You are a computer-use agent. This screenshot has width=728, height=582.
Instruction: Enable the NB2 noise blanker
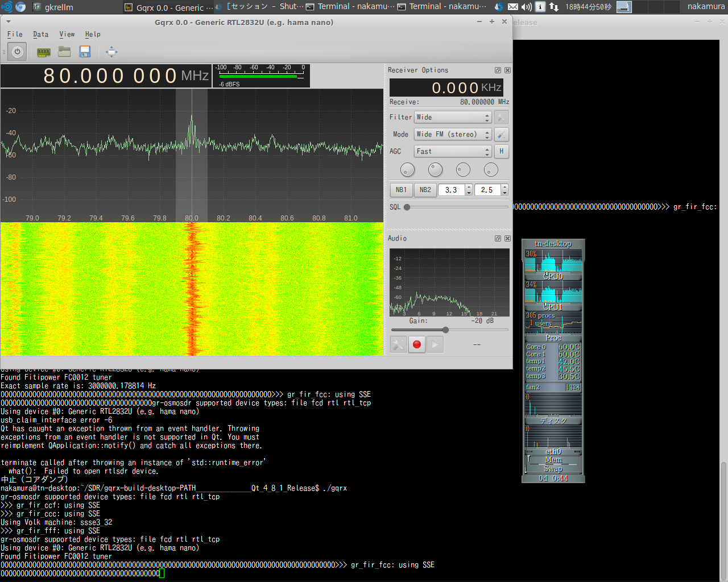425,189
